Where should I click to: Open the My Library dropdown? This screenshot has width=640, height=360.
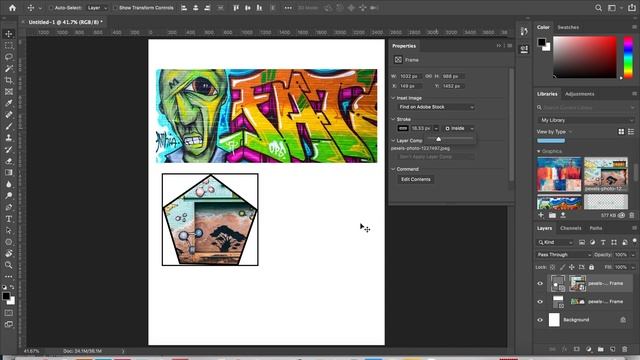pos(586,120)
